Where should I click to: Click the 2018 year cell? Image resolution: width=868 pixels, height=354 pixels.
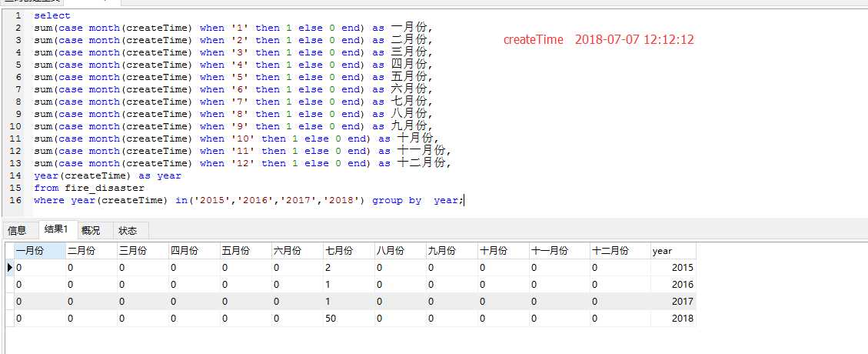[x=673, y=319]
